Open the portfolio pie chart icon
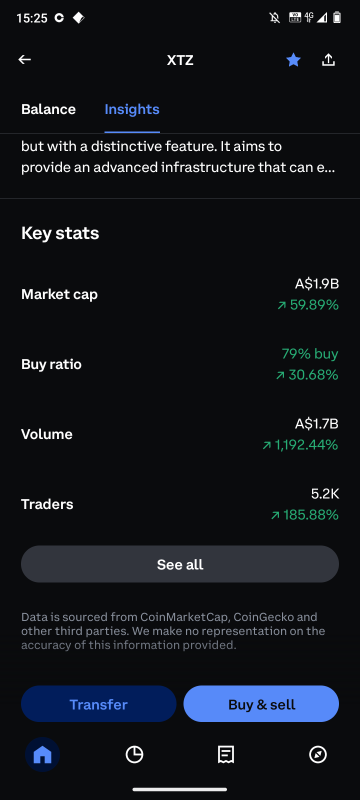 [x=134, y=755]
